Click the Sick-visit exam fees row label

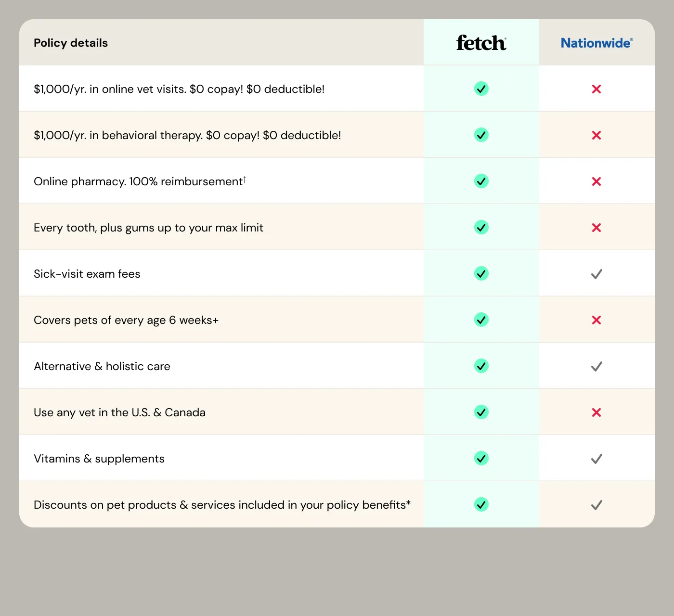(87, 274)
